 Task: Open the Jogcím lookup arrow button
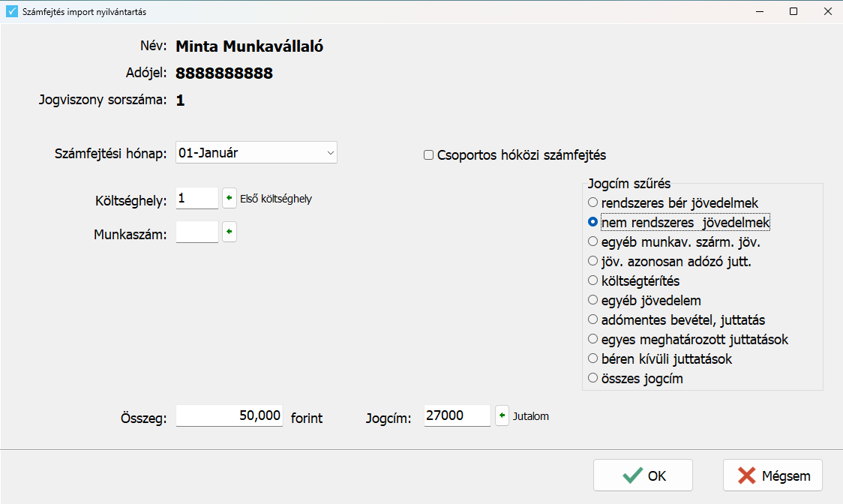[x=502, y=415]
